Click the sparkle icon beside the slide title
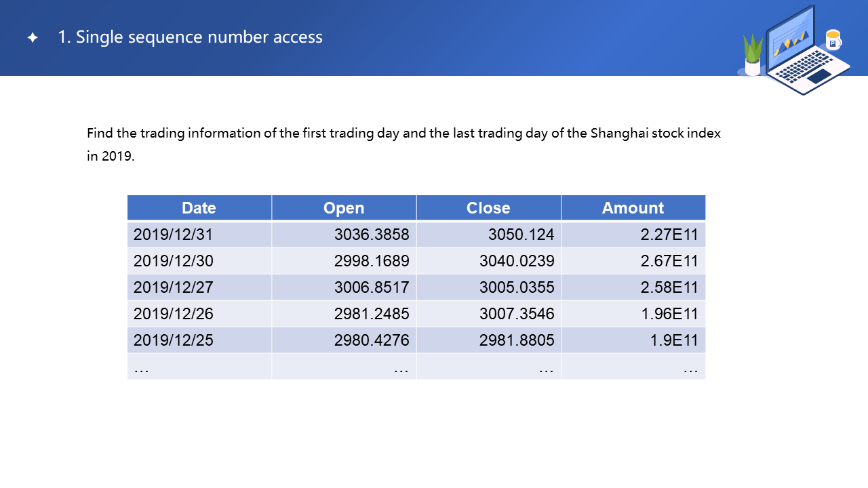 click(33, 37)
